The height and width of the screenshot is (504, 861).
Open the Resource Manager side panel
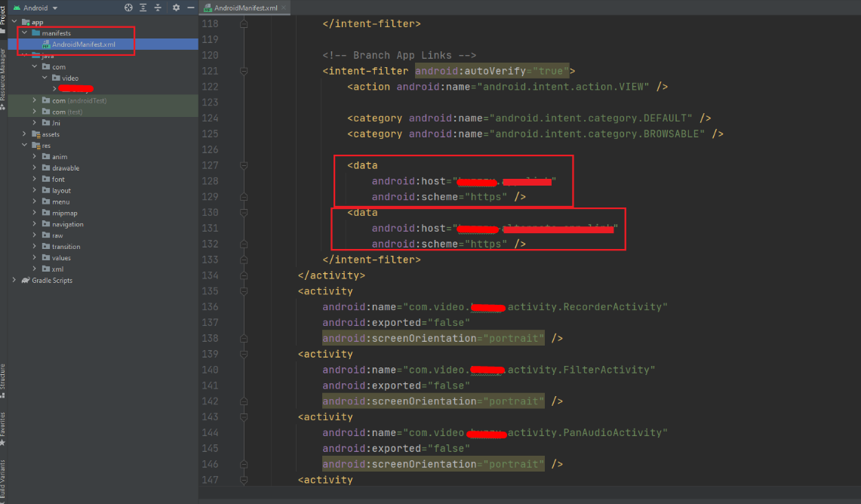3,75
